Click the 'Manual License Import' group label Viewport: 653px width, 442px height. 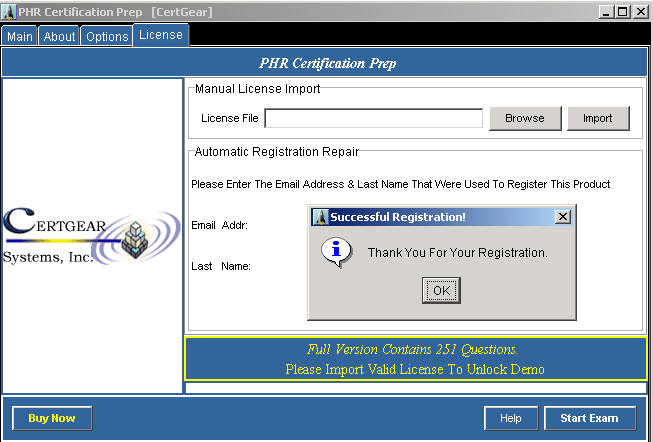[257, 89]
